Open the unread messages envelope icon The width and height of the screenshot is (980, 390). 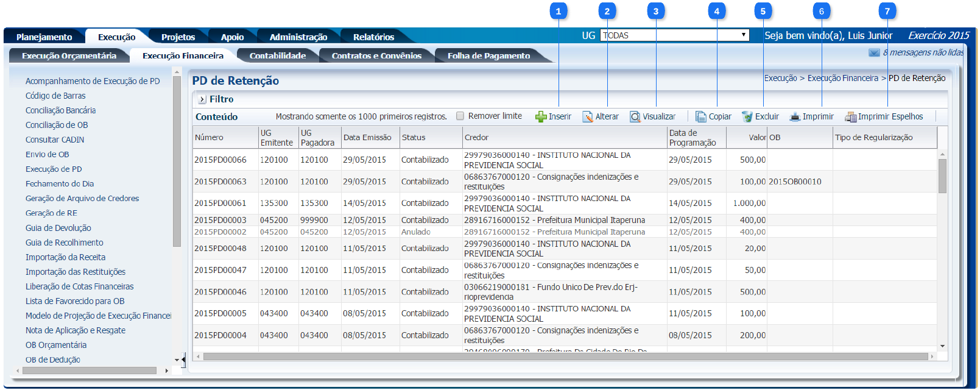click(874, 52)
